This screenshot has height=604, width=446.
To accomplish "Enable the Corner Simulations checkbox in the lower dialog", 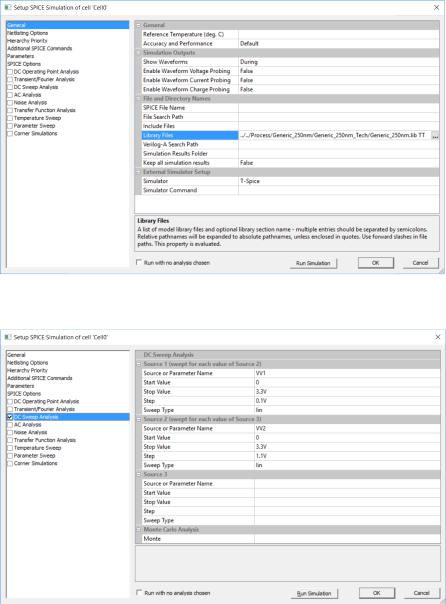I will 10,463.
